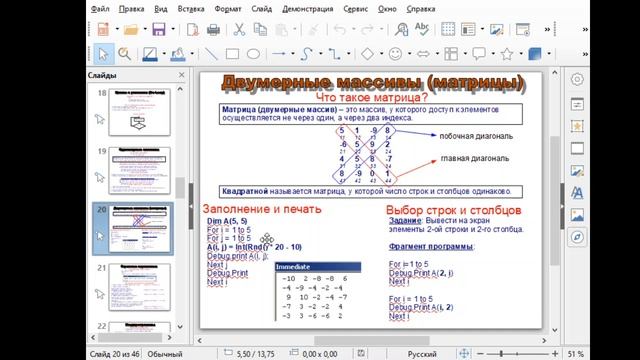This screenshot has height=360, width=640.
Task: Click zoom out minus button
Action: 480,354
